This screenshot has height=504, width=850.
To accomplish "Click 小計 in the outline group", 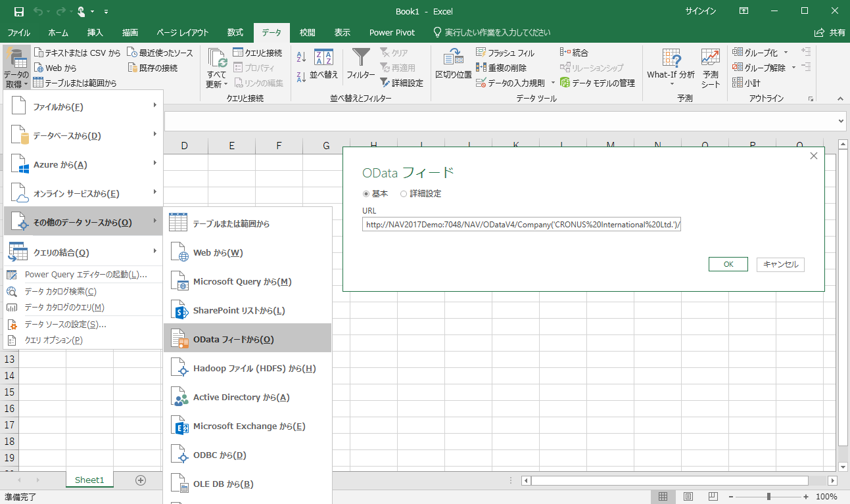I will click(x=746, y=83).
